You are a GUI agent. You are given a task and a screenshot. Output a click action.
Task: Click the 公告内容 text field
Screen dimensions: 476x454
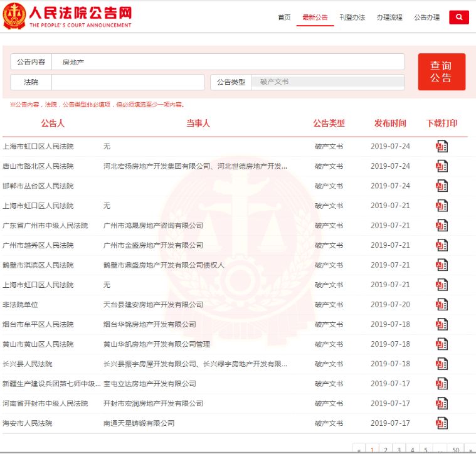click(228, 62)
